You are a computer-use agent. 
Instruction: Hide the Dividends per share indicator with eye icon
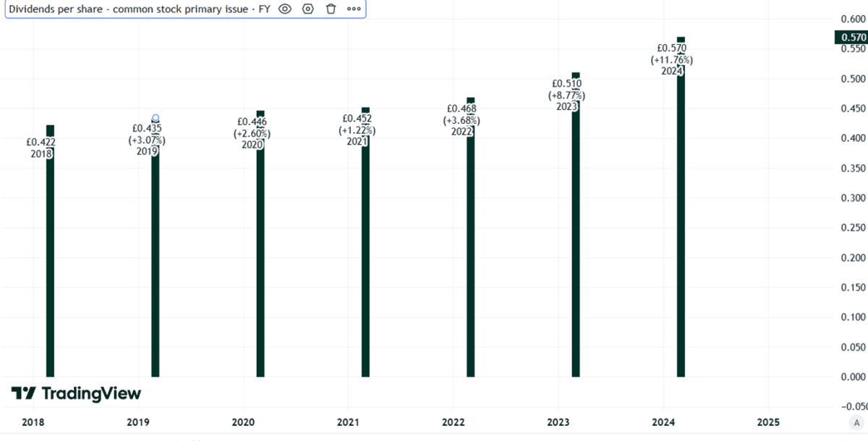point(285,9)
